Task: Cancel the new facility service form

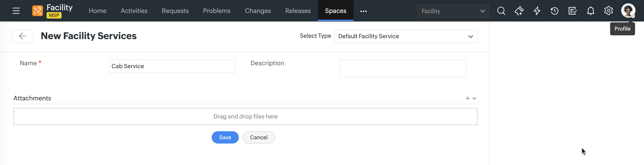Action: coord(258,137)
